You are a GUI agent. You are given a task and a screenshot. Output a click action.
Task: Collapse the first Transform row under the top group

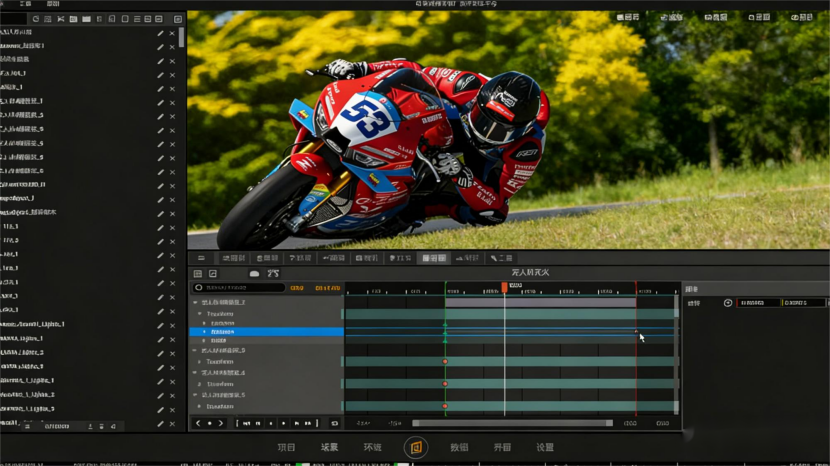pos(200,313)
